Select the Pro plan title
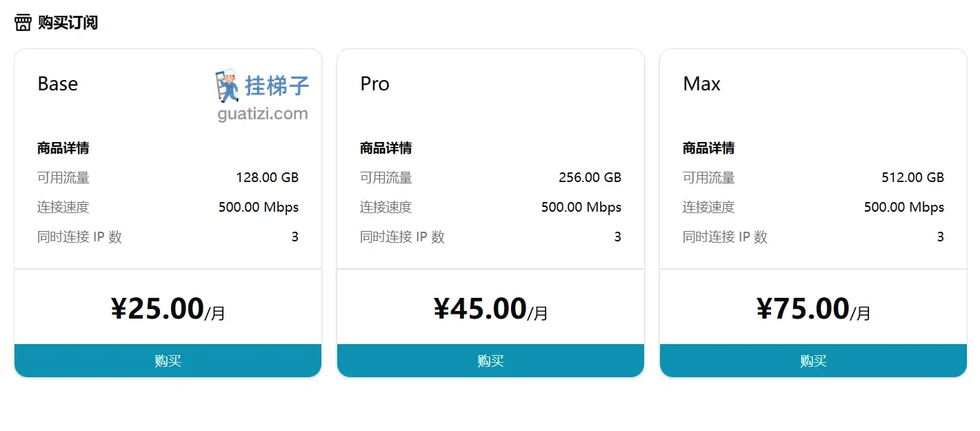 pos(374,84)
